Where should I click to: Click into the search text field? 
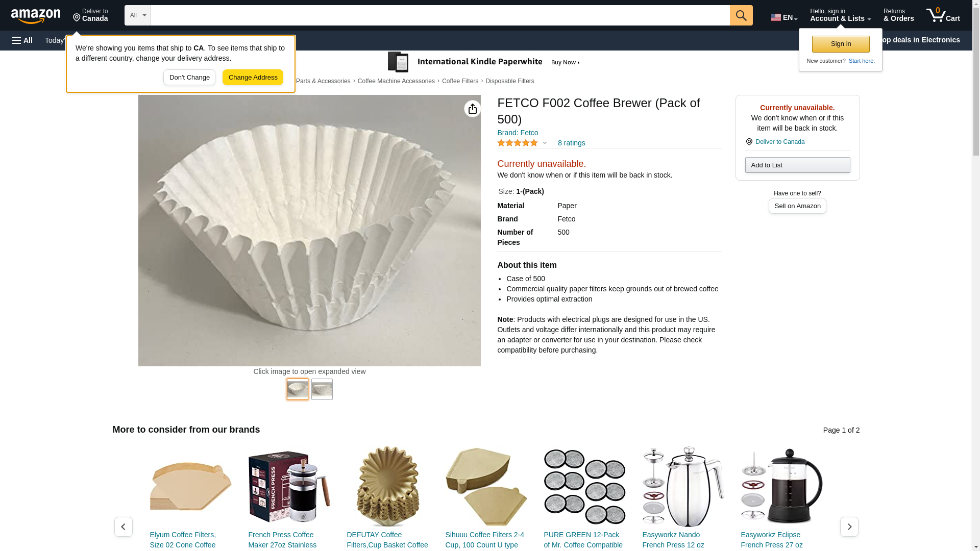(440, 15)
